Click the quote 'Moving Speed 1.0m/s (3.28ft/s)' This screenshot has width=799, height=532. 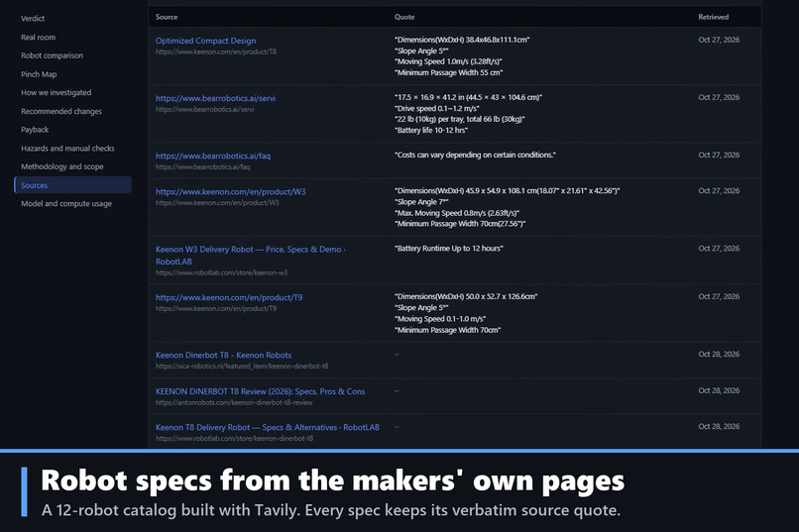tap(448, 61)
